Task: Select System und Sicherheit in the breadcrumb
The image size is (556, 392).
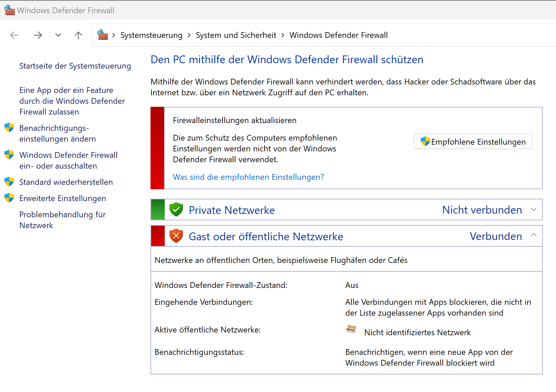Action: coord(236,35)
